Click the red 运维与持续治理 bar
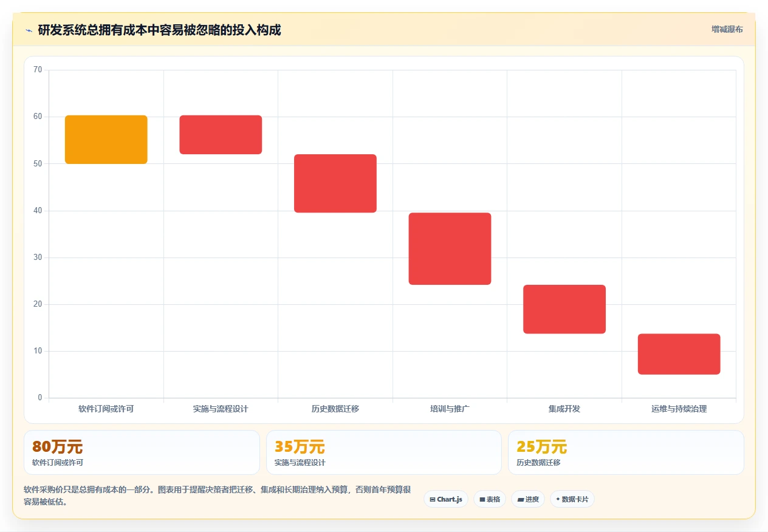768x532 pixels. pos(679,354)
